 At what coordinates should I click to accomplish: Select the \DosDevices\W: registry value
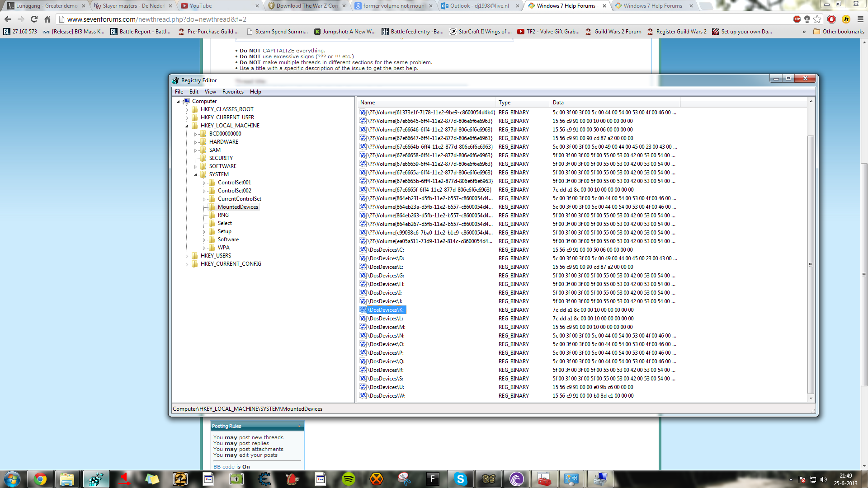pyautogui.click(x=387, y=396)
